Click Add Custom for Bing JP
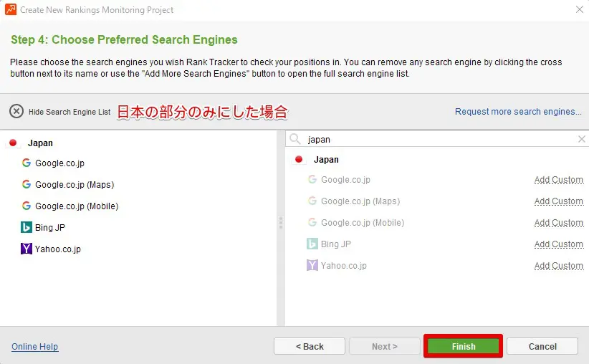The image size is (589, 364). 558,244
